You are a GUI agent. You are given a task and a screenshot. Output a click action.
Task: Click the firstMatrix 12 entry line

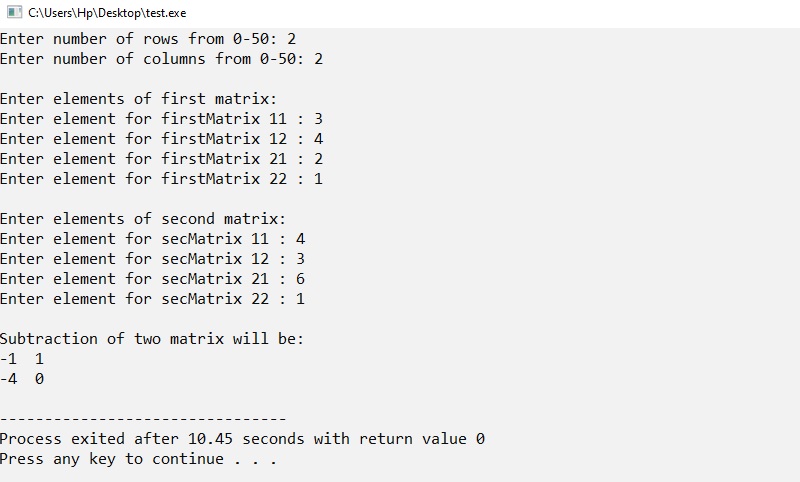point(161,139)
